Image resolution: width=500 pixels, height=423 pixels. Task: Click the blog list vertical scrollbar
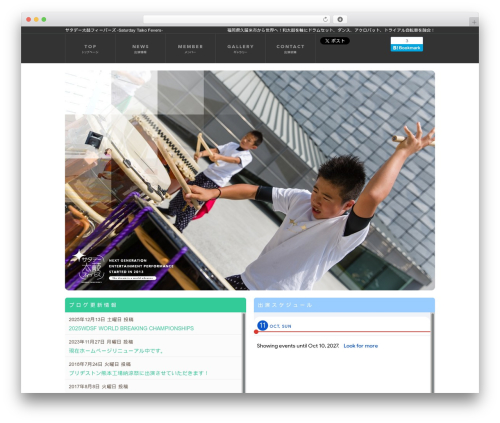pos(244,353)
